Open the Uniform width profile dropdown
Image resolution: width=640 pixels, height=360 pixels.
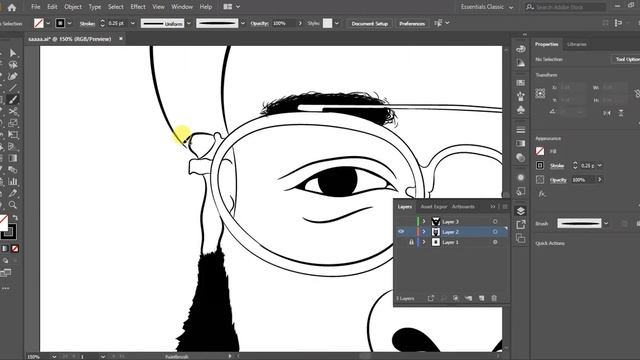pos(189,23)
